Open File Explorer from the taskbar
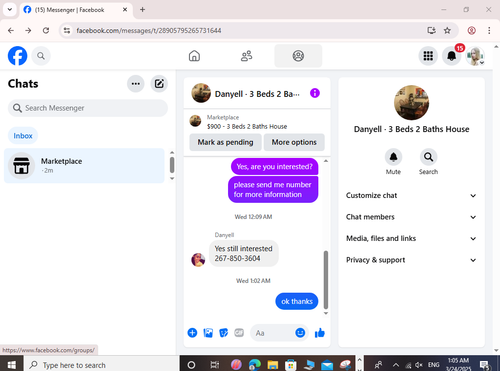The width and height of the screenshot is (500, 371). 273,365
